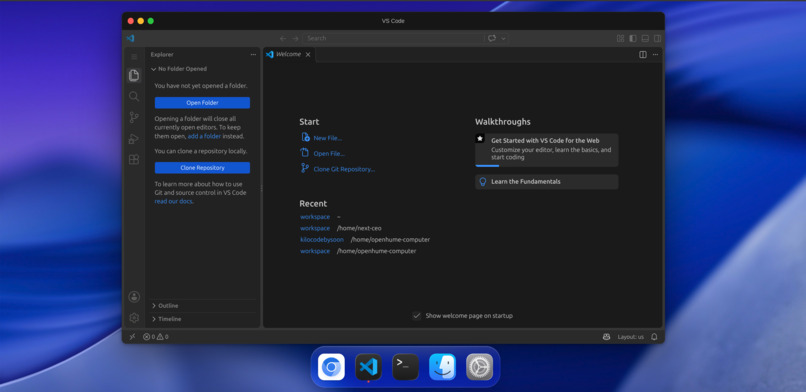Uncheck Show welcome page on startup
The image size is (806, 392).
pyautogui.click(x=417, y=315)
